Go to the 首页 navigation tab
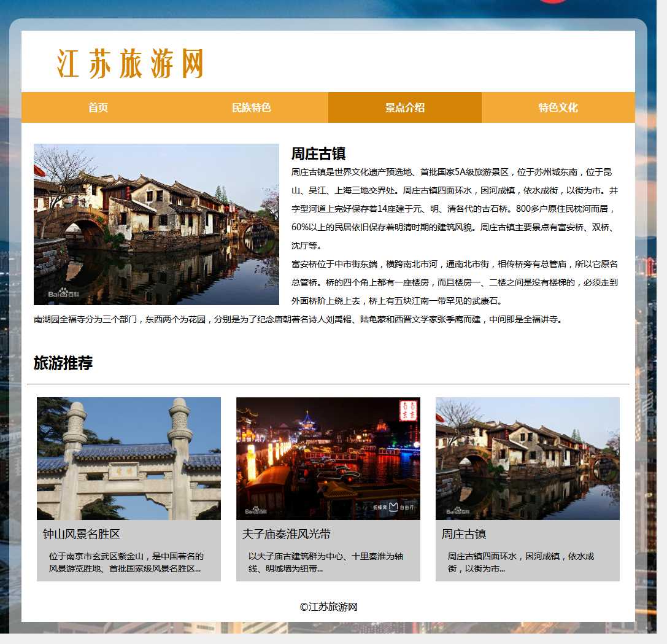Screen dimensions: 667x644 (98, 107)
